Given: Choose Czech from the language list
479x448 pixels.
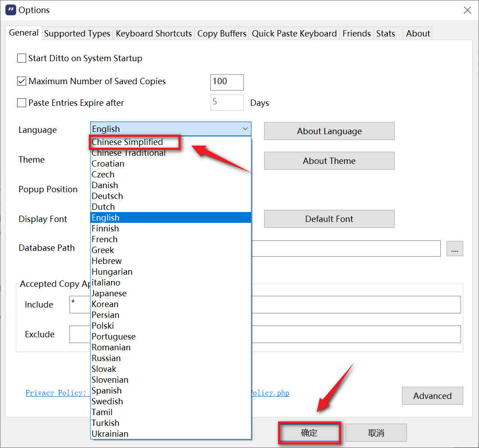Looking at the screenshot, I should coord(171,175).
